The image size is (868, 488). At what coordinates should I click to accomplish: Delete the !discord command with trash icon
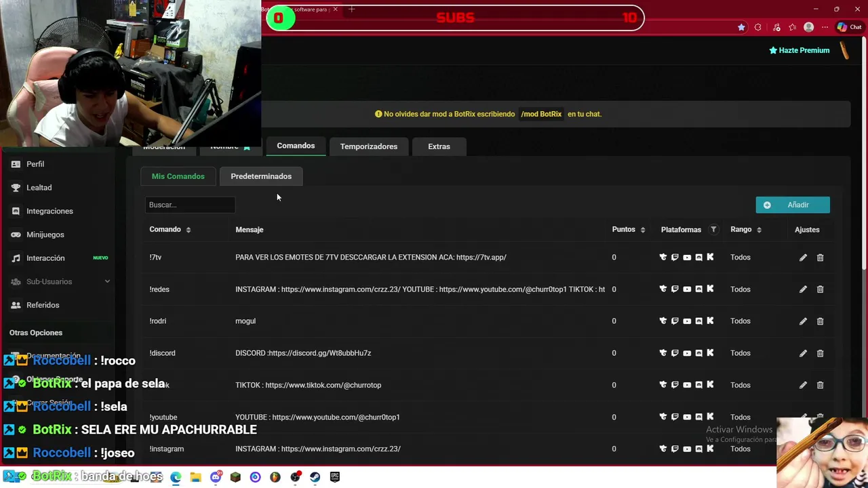[x=820, y=353]
